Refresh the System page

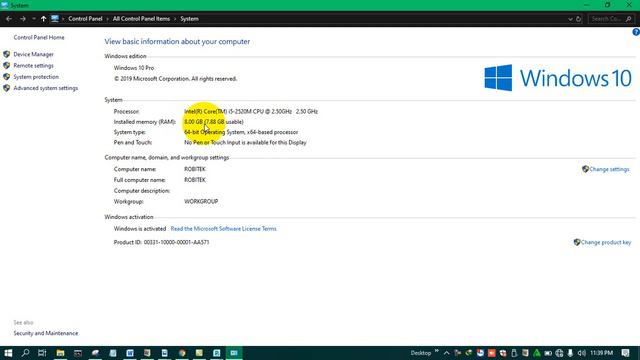coord(578,19)
